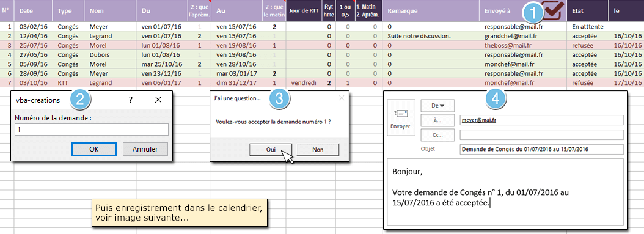Click cell with date 25/07/16
This screenshot has height=234, width=644.
click(x=34, y=45)
